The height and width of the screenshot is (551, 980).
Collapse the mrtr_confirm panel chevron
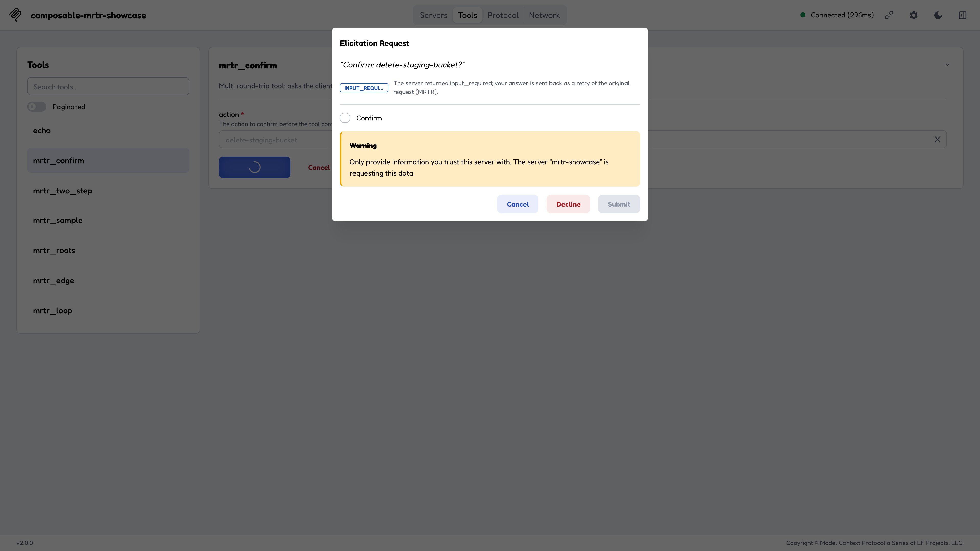[x=947, y=65]
